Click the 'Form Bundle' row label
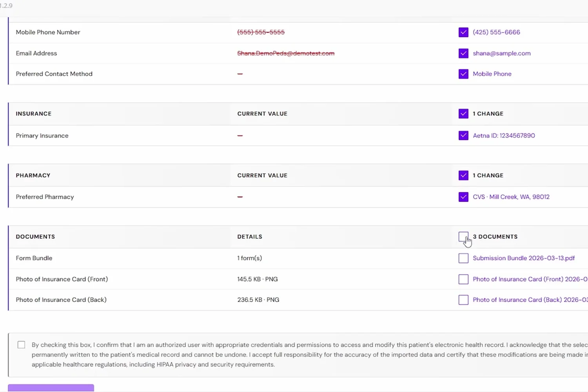Screen dimensions: 588x392 [34, 258]
